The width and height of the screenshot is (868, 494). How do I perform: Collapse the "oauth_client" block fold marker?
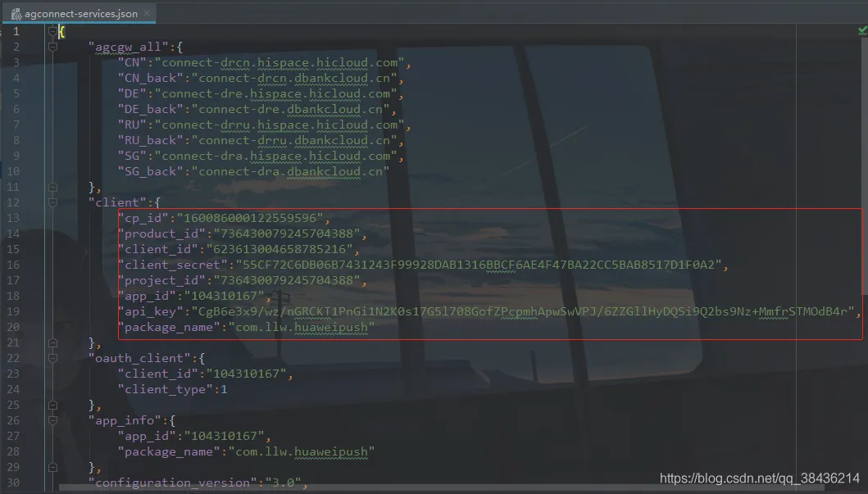(x=52, y=358)
